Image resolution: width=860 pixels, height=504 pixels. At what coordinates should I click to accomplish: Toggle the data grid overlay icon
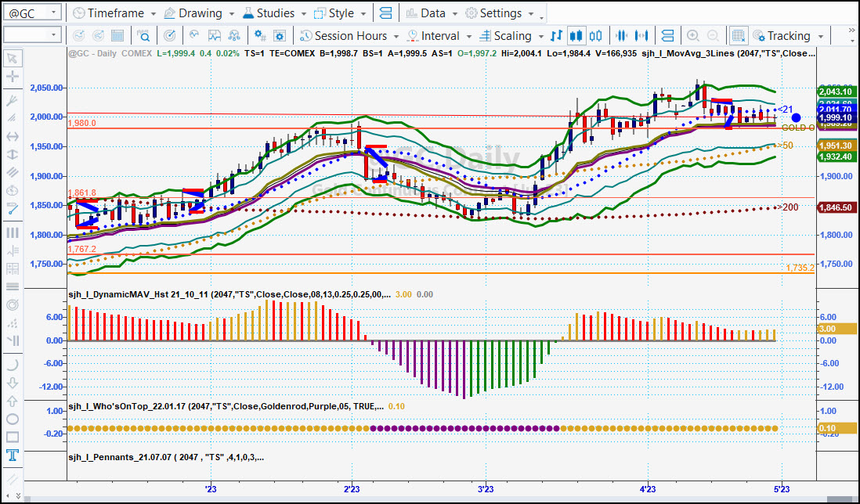point(739,36)
